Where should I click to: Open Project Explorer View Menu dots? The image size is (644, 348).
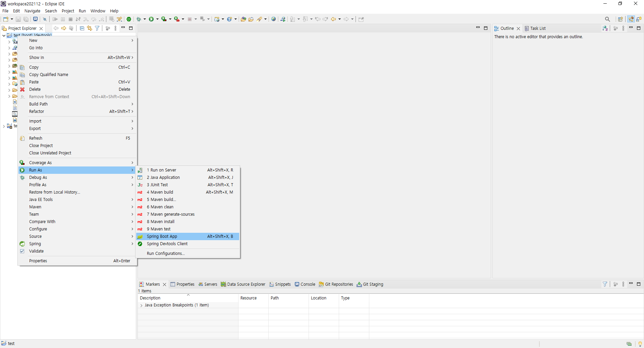(115, 28)
